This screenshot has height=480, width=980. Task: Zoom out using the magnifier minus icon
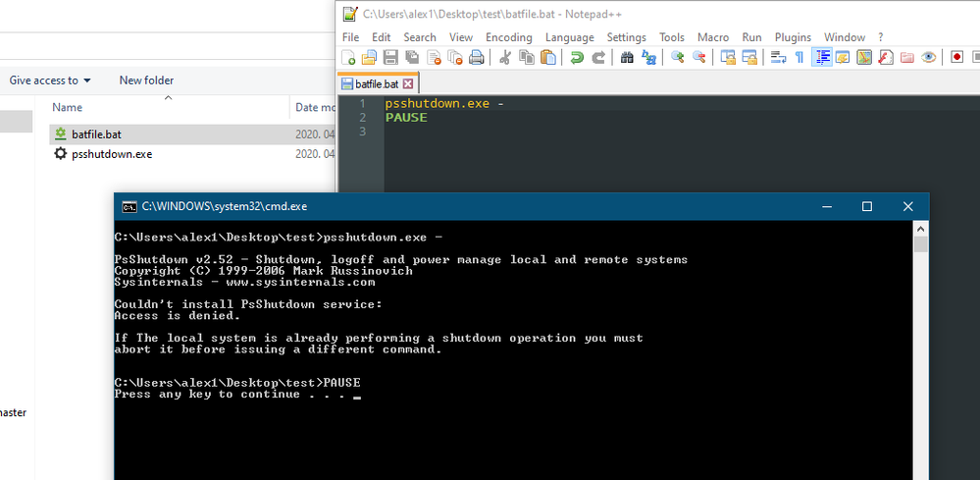click(x=698, y=58)
